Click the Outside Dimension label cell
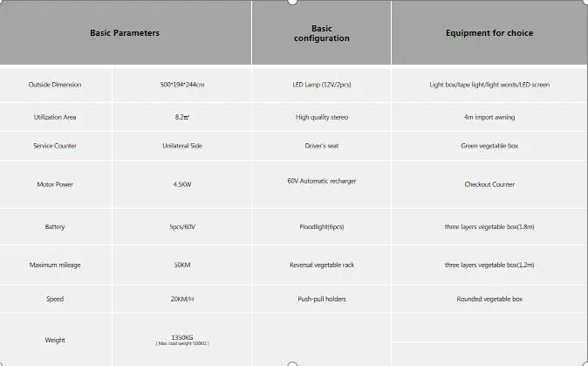This screenshot has height=366, width=588. click(x=56, y=85)
